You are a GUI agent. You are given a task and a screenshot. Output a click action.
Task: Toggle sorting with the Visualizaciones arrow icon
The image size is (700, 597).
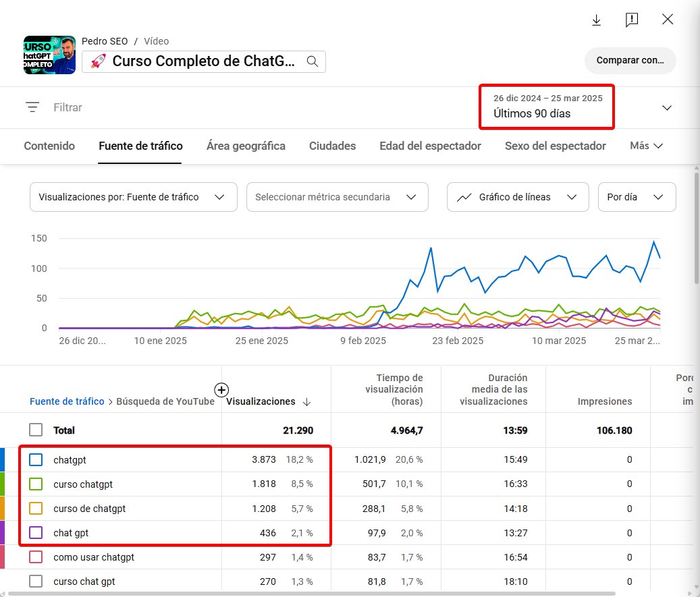coord(307,401)
